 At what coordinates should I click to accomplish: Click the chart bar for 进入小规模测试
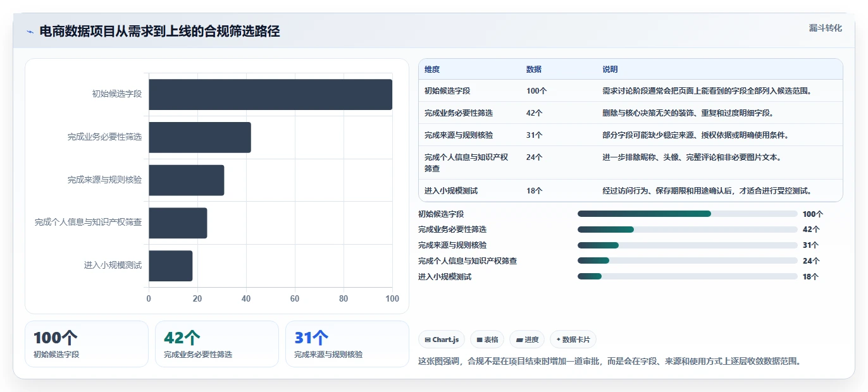coord(171,266)
